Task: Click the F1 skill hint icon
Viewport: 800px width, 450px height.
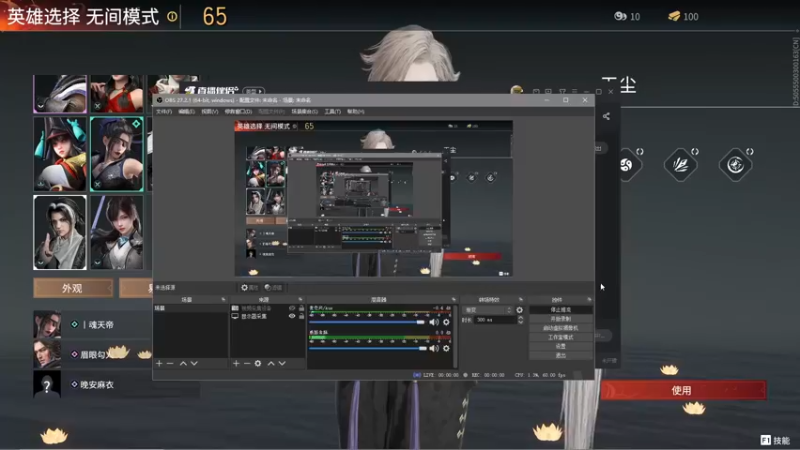Action: click(765, 440)
